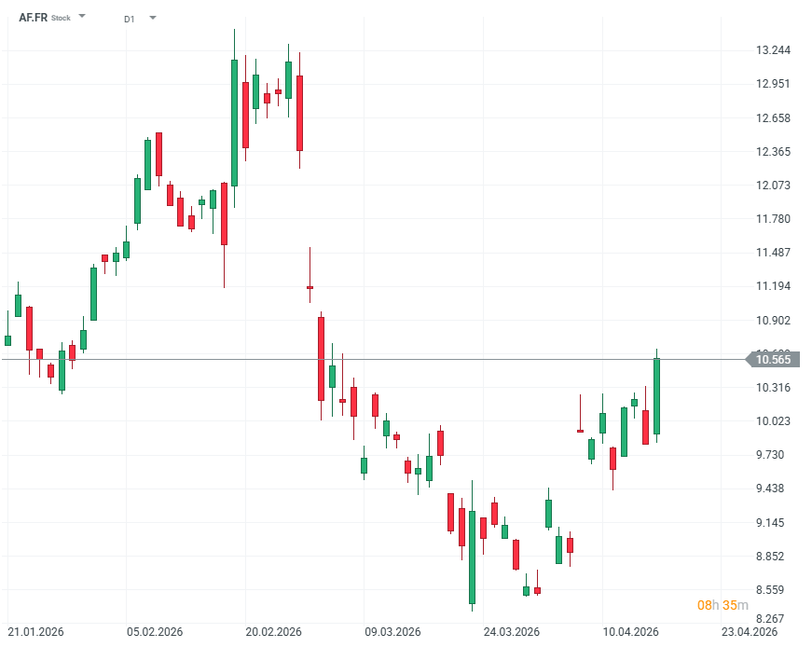Click the 20.02.2026 date label
812x647 pixels.
point(273,631)
